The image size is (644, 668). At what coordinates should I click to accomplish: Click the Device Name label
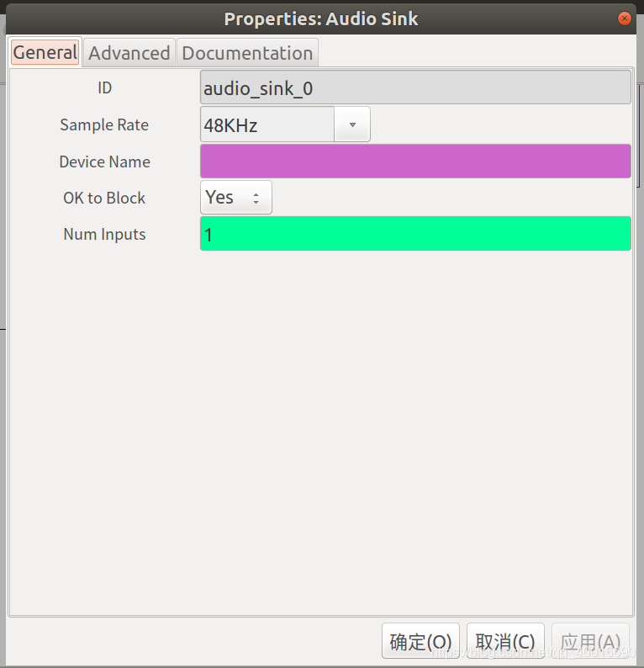pyautogui.click(x=105, y=162)
